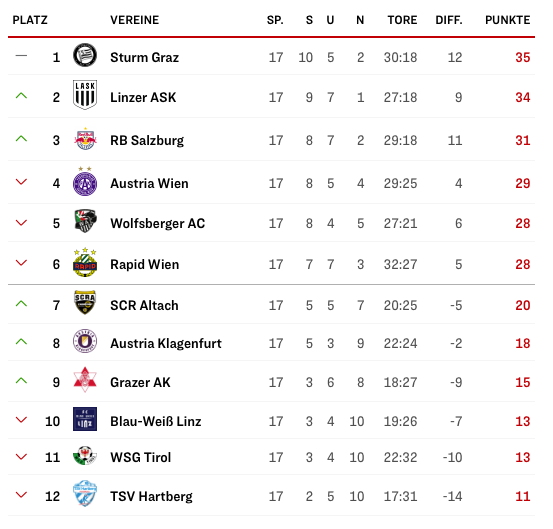Sort table by PUNKTE column header
The width and height of the screenshot is (553, 529).
click(508, 20)
